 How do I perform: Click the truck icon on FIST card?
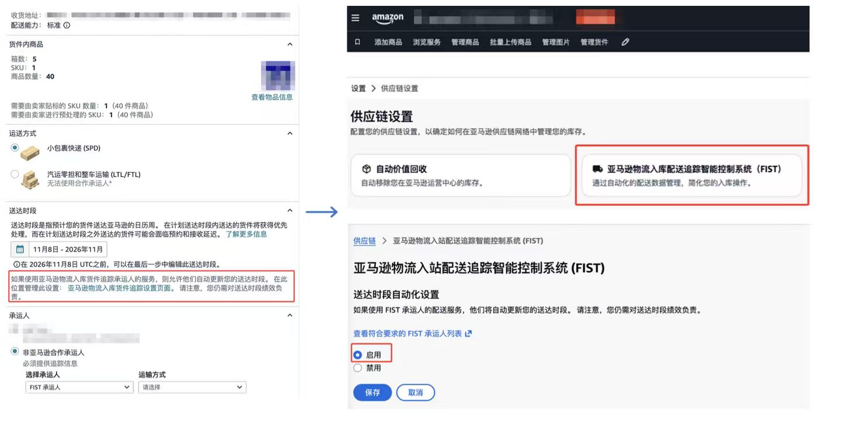point(597,169)
